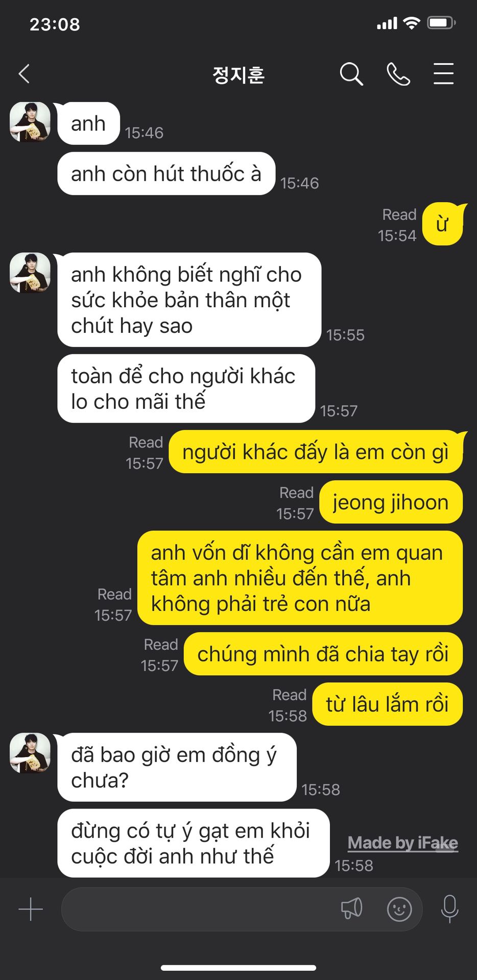
Task: Tap avatar next to 'anh không biết nghĩ'
Action: tap(30, 273)
